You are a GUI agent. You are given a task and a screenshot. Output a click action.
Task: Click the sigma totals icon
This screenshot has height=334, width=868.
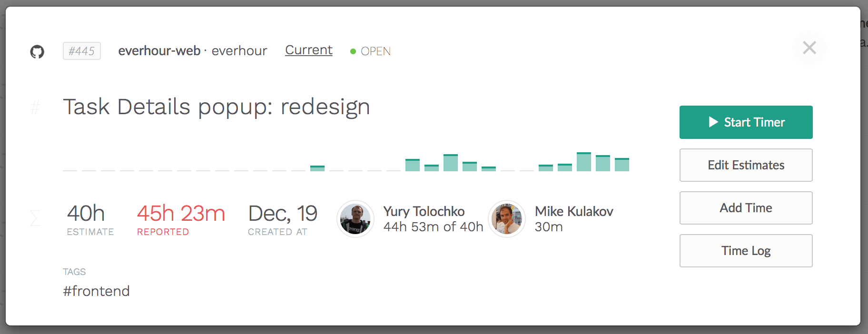click(x=35, y=218)
